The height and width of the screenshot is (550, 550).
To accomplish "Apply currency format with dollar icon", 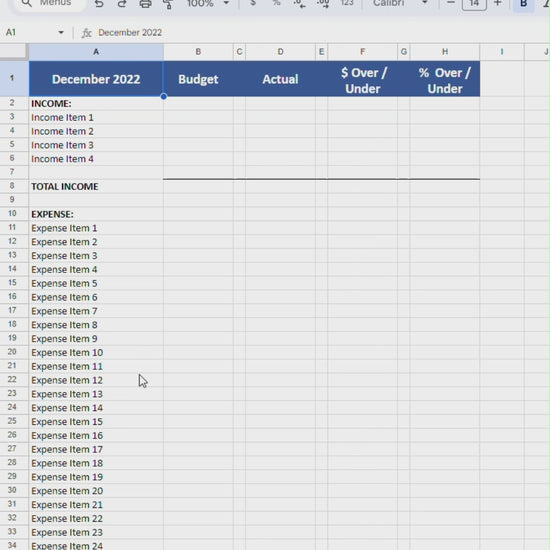I will (x=253, y=3).
